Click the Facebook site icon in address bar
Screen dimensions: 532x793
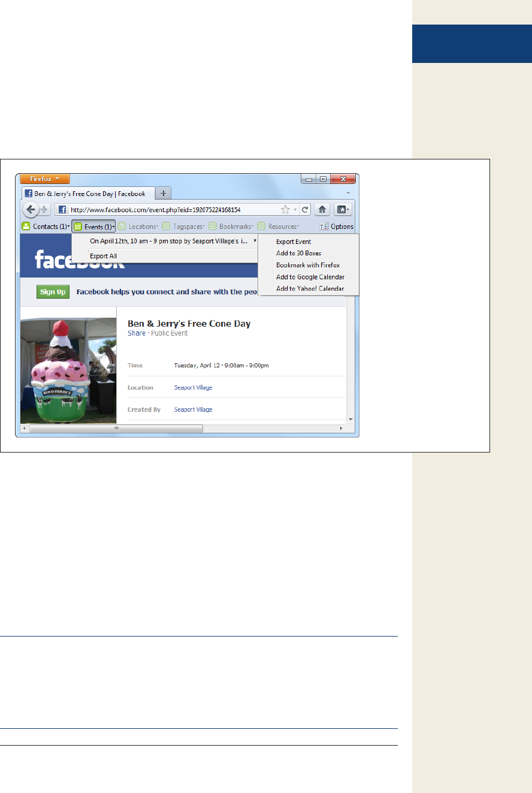(62, 210)
